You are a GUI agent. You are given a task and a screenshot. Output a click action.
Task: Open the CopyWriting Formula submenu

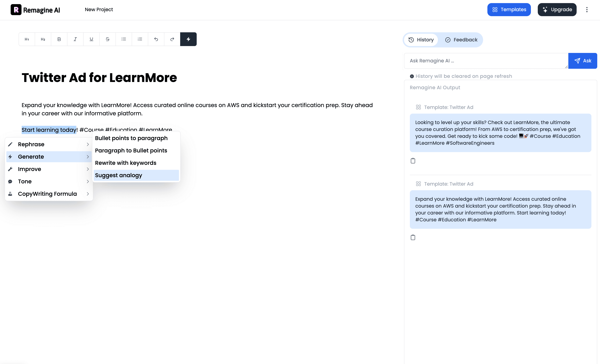pyautogui.click(x=49, y=194)
